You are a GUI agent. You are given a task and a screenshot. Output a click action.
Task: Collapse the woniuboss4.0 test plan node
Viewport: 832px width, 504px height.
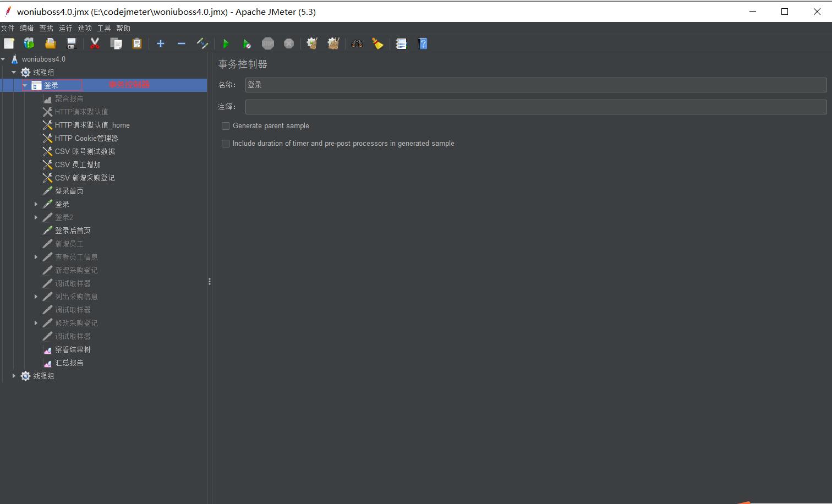pyautogui.click(x=3, y=59)
